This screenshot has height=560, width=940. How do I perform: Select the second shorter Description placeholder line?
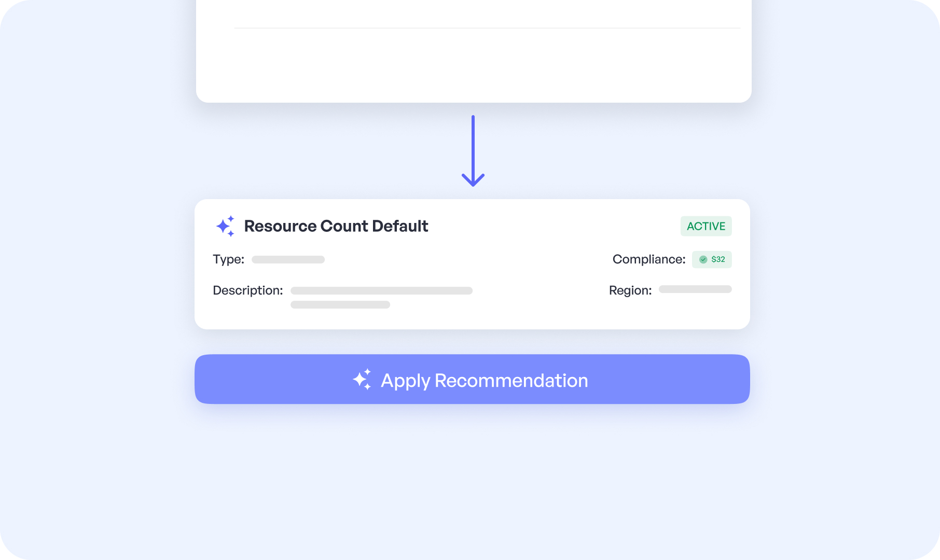pyautogui.click(x=340, y=305)
